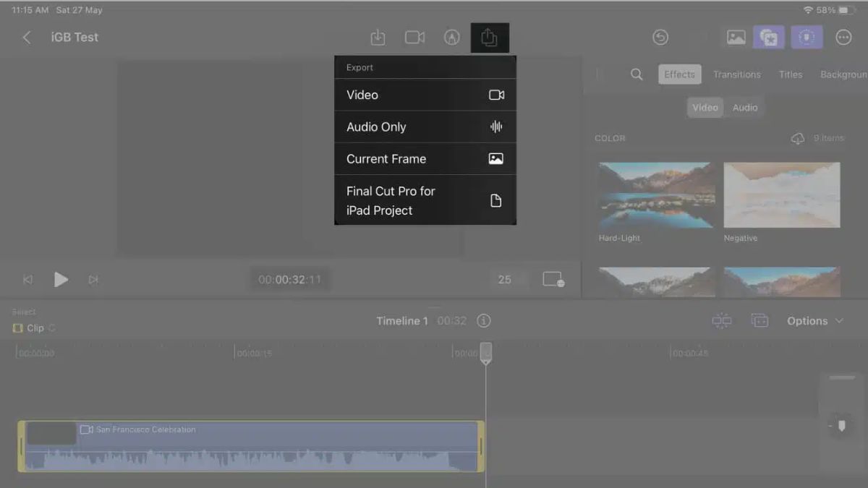Jump to next edit point
The height and width of the screenshot is (488, 868).
point(93,280)
